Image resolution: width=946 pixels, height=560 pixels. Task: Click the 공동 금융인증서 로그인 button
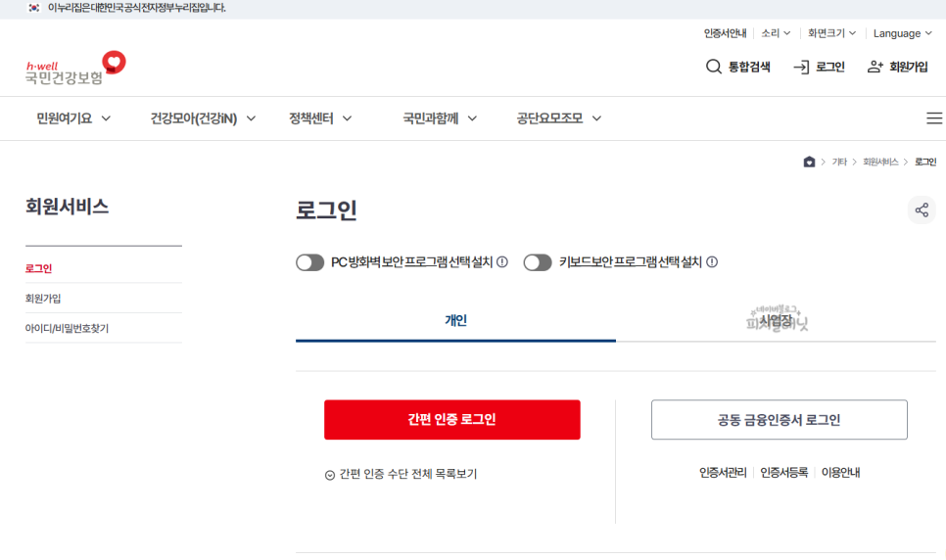pos(779,419)
